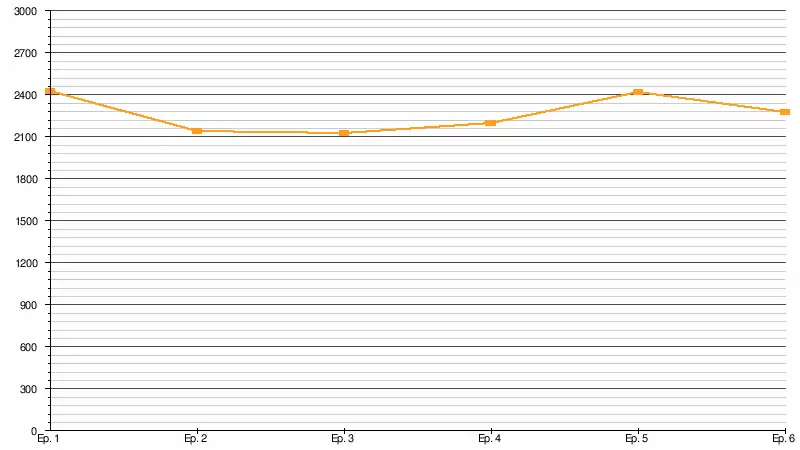Image resolution: width=800 pixels, height=450 pixels.
Task: Click the 1500 y-axis label
Action: 26,221
